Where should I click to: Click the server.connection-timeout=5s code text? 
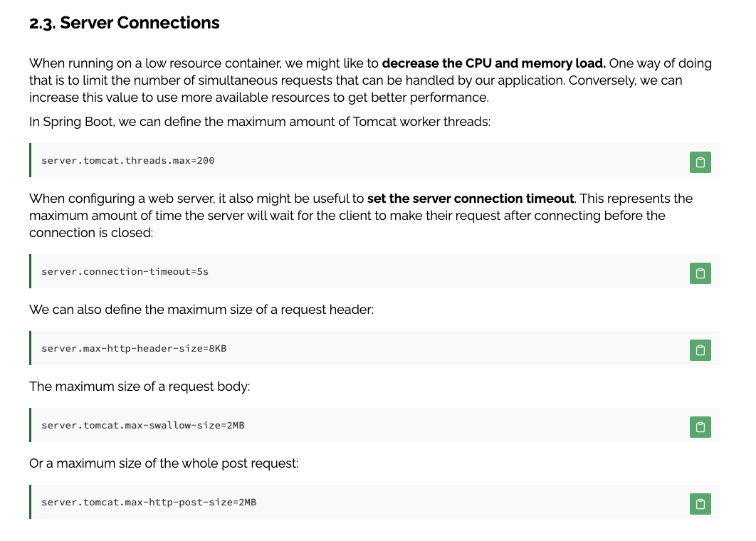(x=125, y=272)
